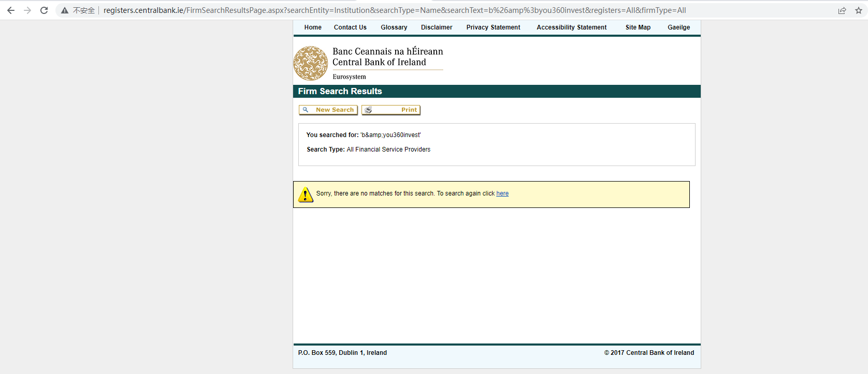Viewport: 868px width, 374px height.
Task: Click the browser address bar URL
Action: [395, 10]
